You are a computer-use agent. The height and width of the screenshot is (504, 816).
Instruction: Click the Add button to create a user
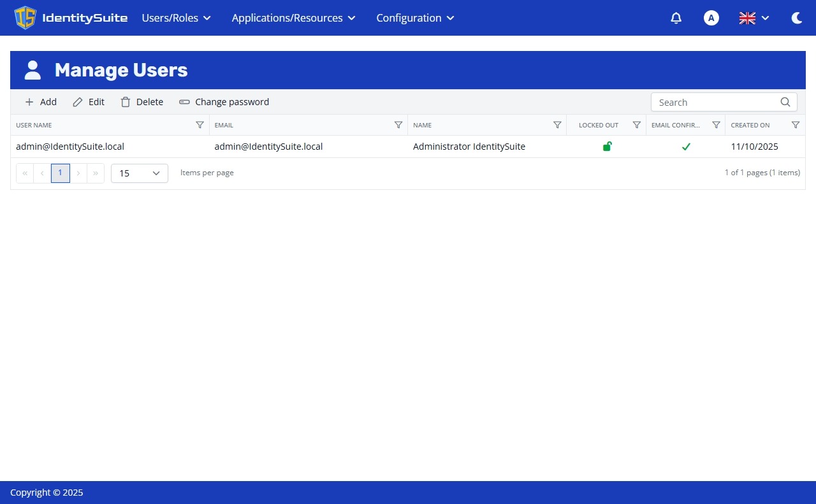(40, 102)
